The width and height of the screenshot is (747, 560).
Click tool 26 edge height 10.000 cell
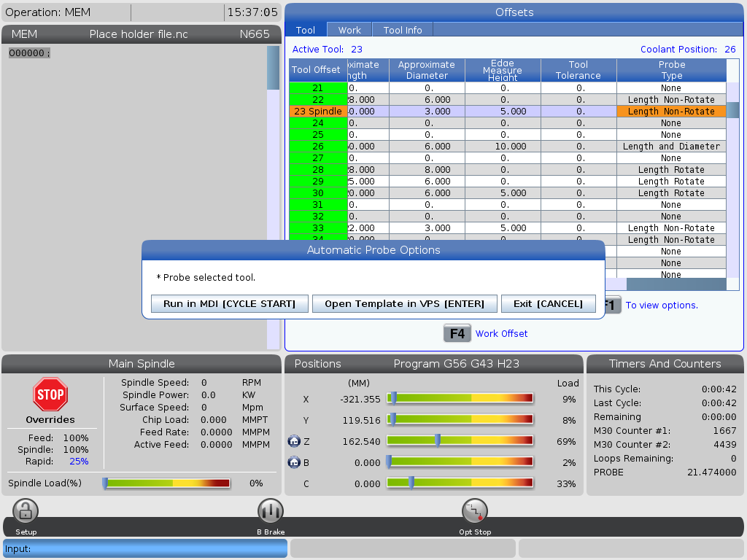point(503,146)
